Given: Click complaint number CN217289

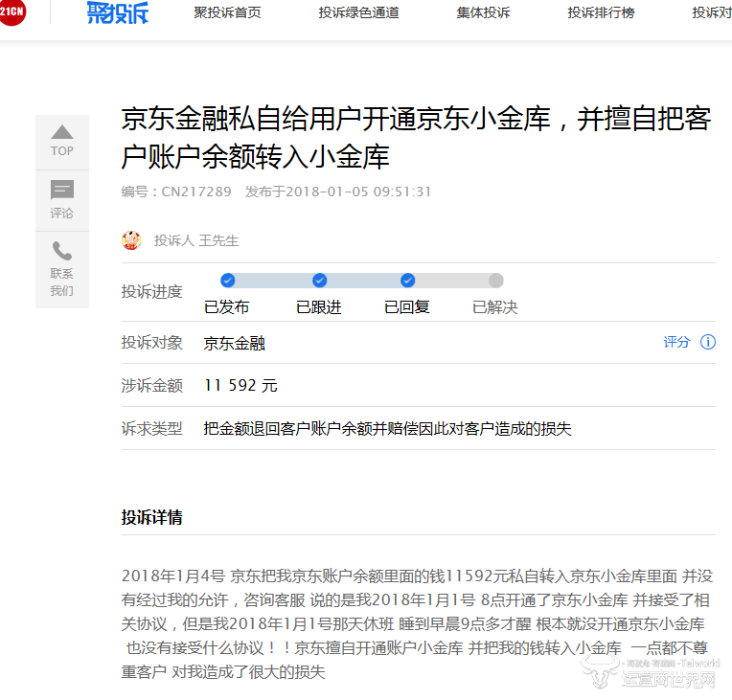Looking at the screenshot, I should [x=196, y=192].
